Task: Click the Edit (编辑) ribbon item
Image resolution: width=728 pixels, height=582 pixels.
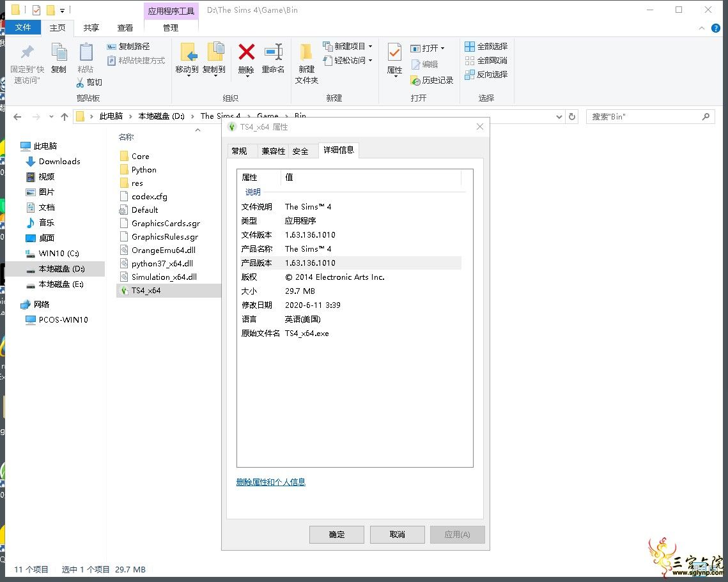Action: (424, 65)
